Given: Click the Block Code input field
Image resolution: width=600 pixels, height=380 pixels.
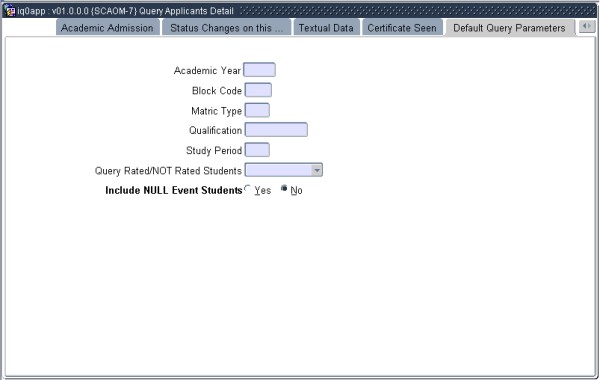Looking at the screenshot, I should coord(258,90).
